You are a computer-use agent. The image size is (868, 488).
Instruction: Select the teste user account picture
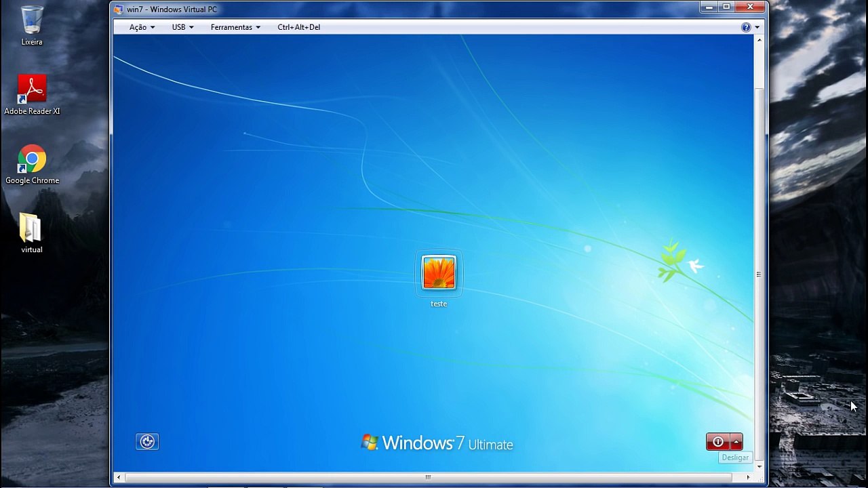click(x=439, y=272)
